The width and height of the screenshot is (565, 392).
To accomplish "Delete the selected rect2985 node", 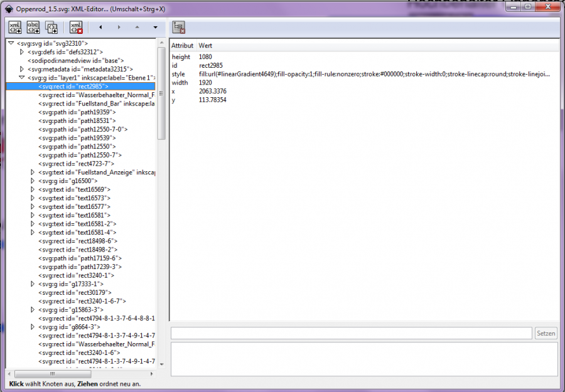I will coord(75,27).
